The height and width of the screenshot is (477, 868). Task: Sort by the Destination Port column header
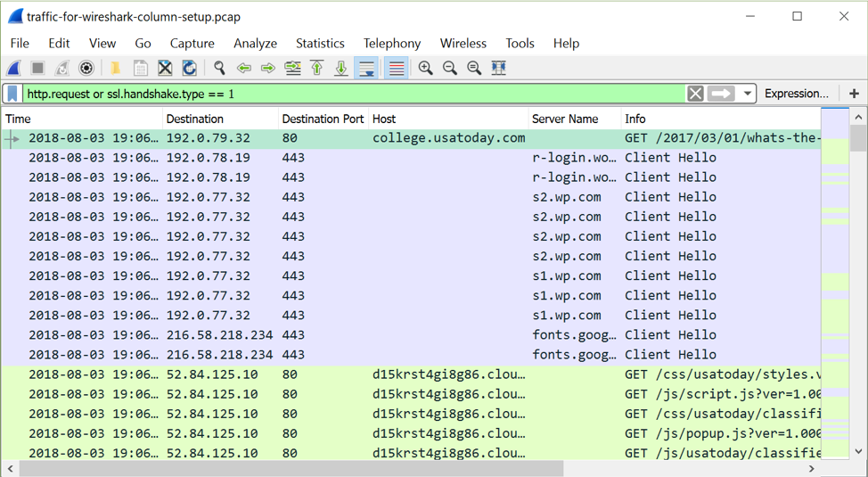click(x=323, y=119)
